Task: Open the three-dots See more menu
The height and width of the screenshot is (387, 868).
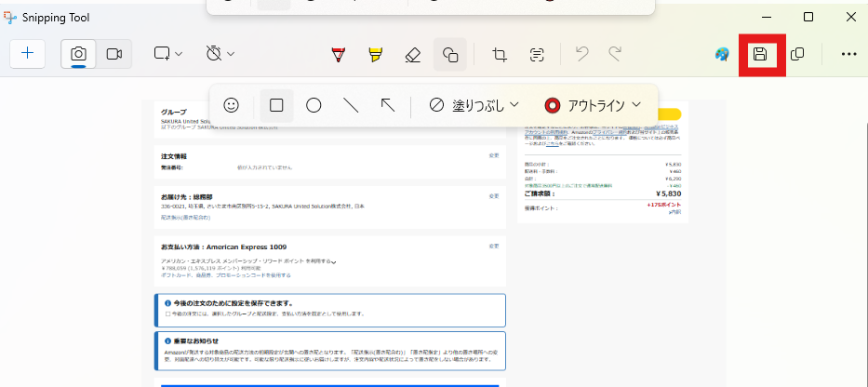Action: (x=848, y=55)
